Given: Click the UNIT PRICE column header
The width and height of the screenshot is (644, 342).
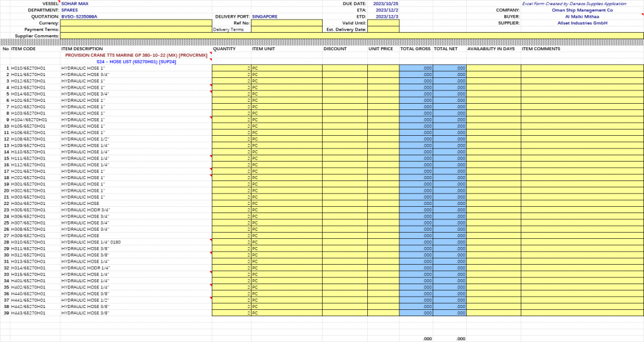Looking at the screenshot, I should tap(380, 48).
